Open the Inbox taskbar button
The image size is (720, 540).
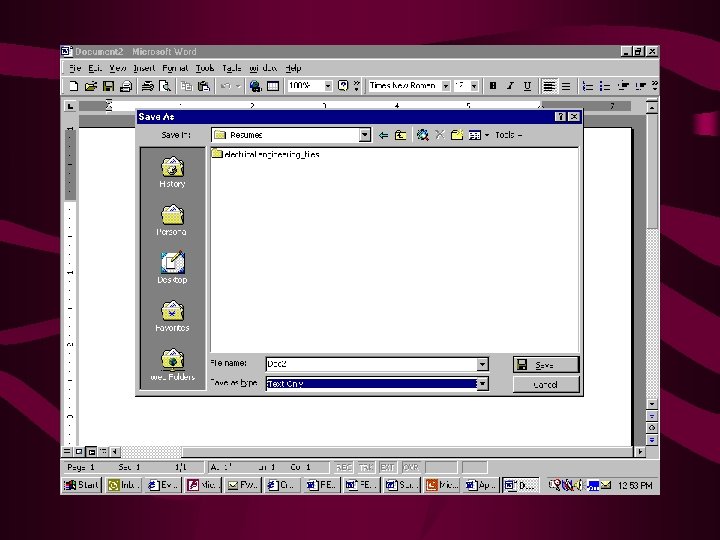pos(124,485)
